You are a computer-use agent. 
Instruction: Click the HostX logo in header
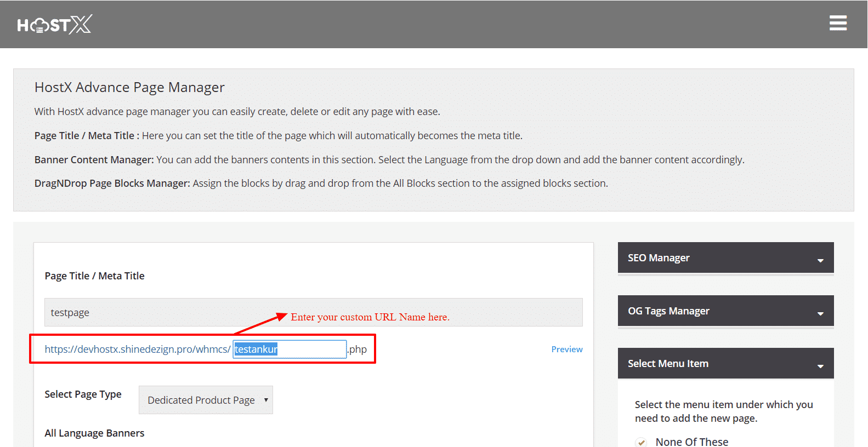pyautogui.click(x=54, y=25)
